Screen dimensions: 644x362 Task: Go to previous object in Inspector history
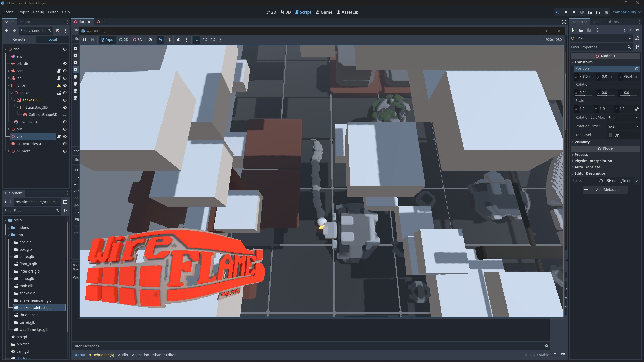coord(624,30)
